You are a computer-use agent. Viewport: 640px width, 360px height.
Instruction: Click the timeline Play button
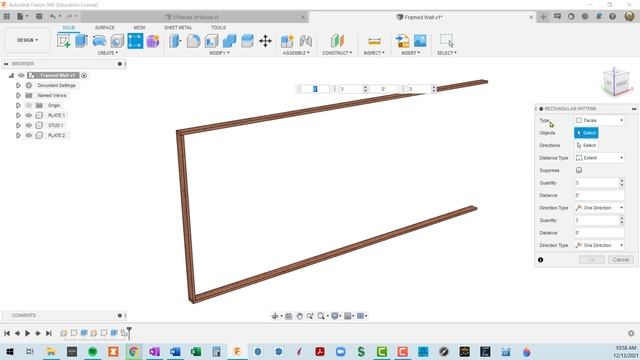click(x=27, y=333)
